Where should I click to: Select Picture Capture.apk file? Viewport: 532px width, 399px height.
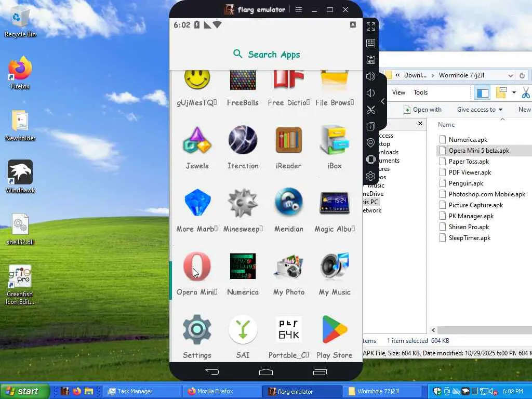click(475, 205)
